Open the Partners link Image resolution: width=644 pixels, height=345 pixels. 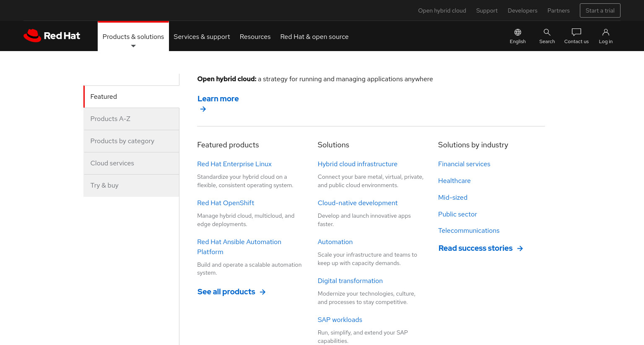pos(558,10)
